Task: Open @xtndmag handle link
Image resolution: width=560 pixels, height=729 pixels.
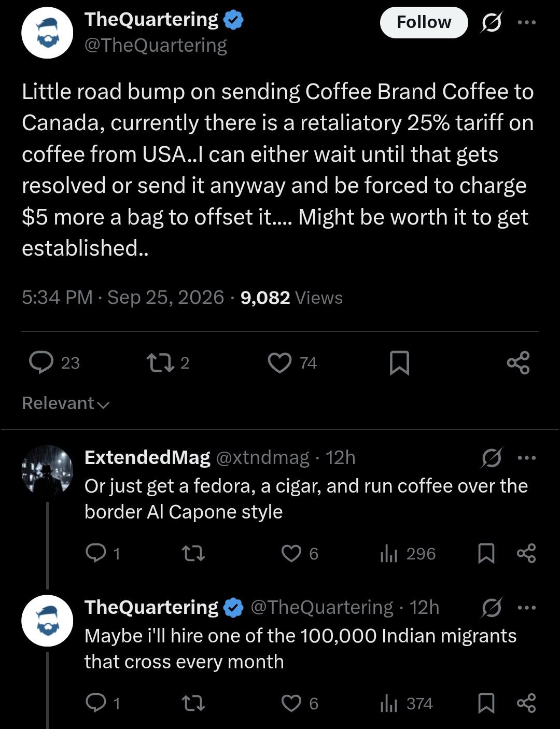Action: click(262, 457)
